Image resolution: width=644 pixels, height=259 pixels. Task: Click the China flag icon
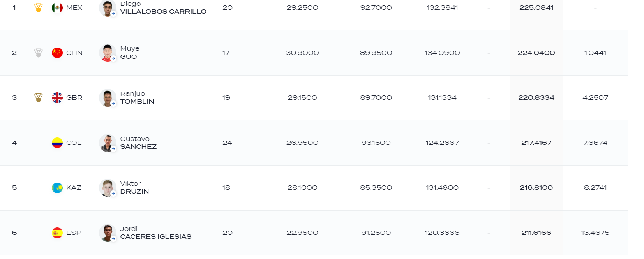tap(57, 53)
